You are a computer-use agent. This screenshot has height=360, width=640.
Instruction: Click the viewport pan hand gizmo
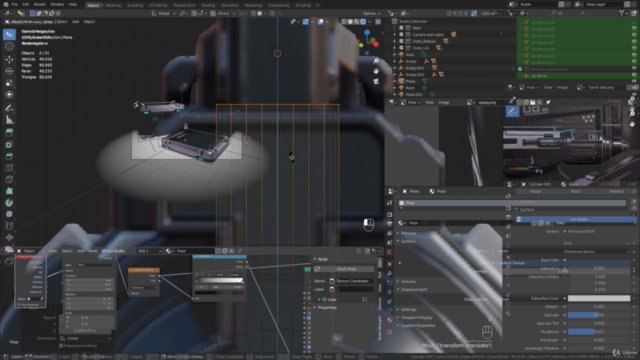(376, 71)
